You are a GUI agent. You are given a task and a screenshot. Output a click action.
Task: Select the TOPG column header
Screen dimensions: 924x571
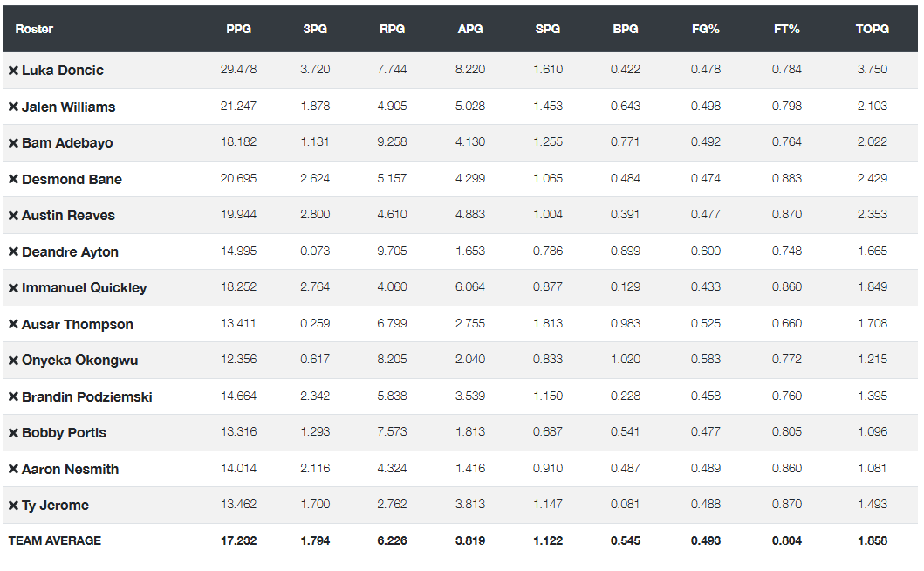coord(873,29)
